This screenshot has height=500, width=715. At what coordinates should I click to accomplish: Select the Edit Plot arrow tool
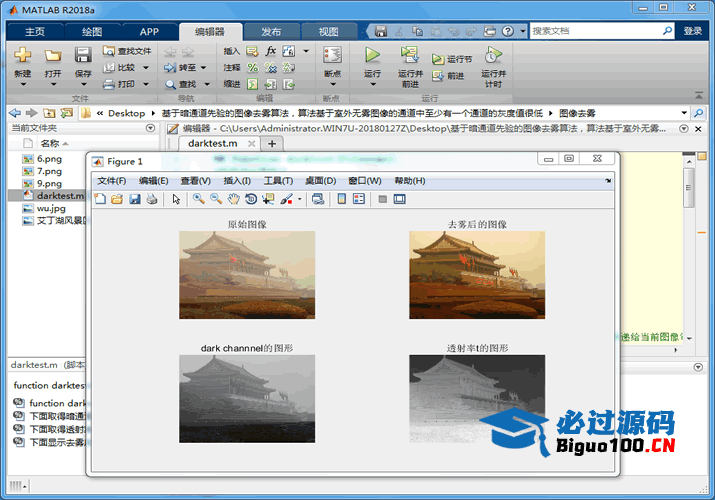pos(176,199)
